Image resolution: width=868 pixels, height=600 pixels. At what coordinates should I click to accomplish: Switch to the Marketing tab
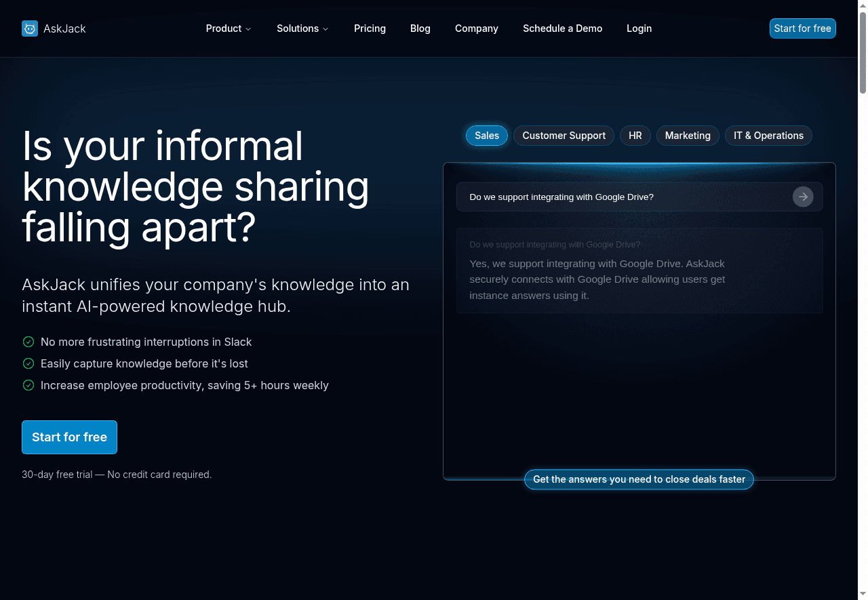coord(688,136)
